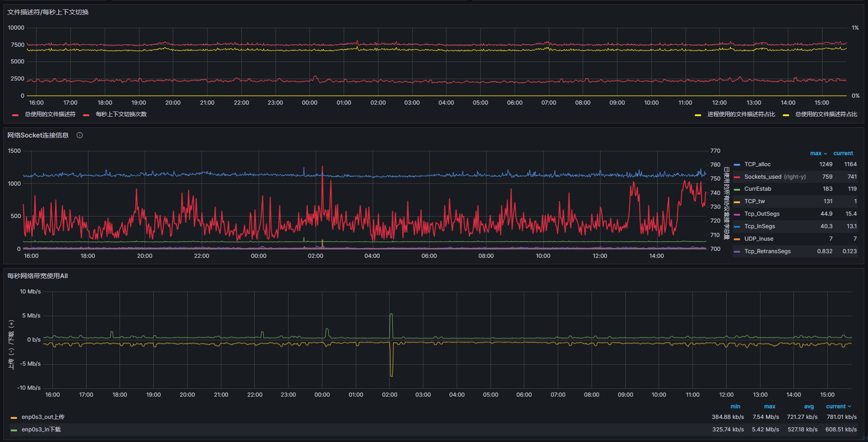The image size is (868, 442).
Task: Toggle the Tcp_OutSegs series in the legend
Action: 762,214
